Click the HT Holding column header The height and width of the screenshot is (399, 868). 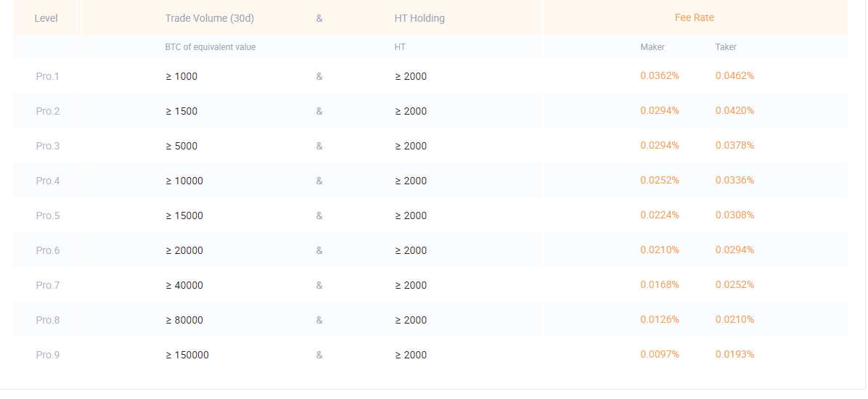tap(419, 18)
